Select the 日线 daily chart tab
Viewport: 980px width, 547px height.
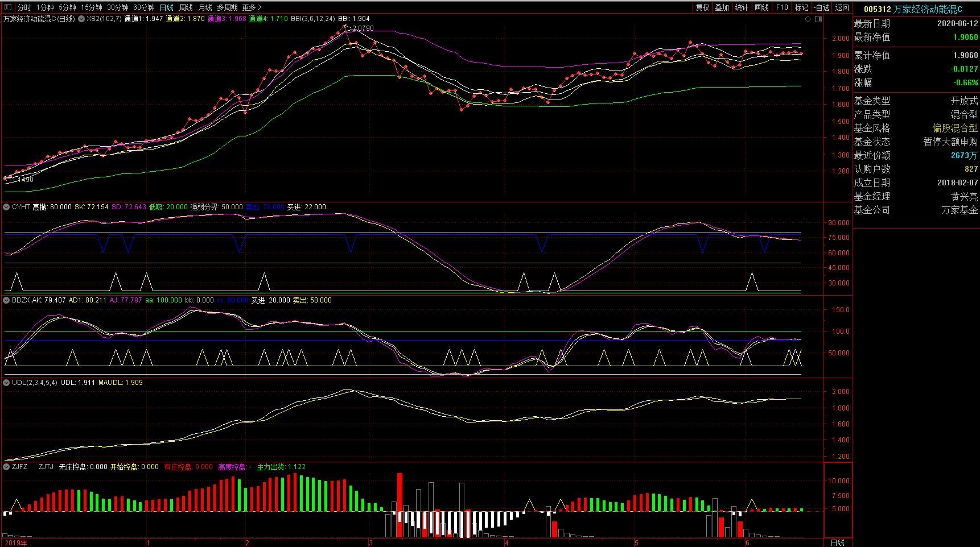(167, 7)
